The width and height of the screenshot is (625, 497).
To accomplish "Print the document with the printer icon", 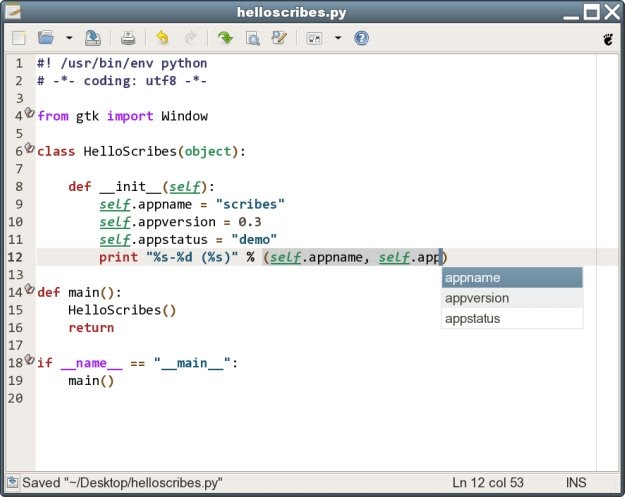I will 128,38.
